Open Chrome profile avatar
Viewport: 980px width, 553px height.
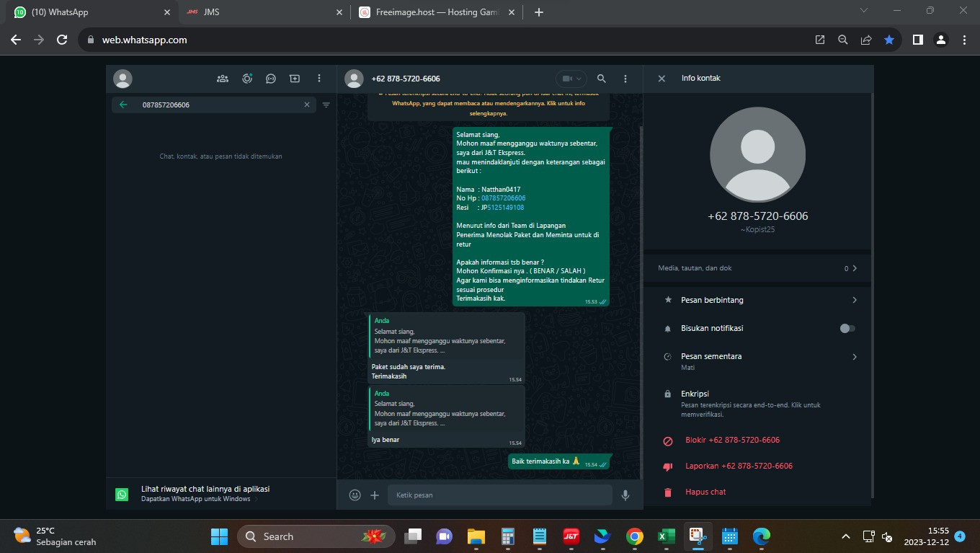point(941,40)
